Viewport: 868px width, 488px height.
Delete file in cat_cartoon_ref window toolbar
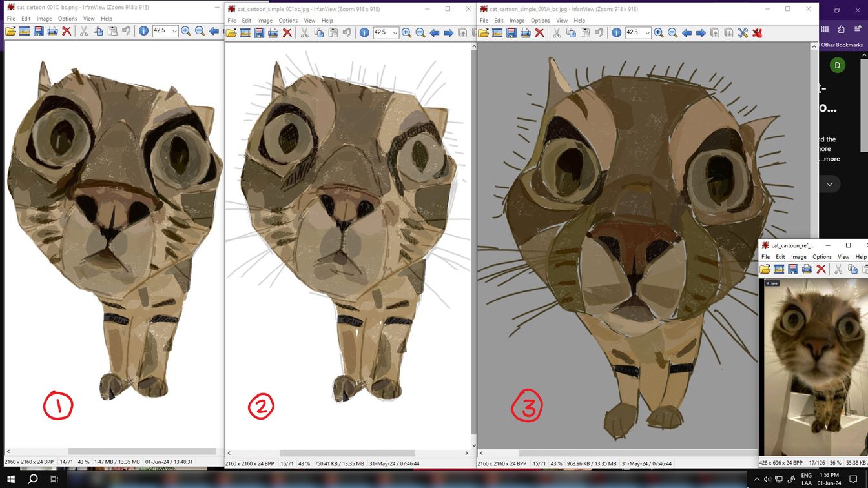pyautogui.click(x=821, y=269)
